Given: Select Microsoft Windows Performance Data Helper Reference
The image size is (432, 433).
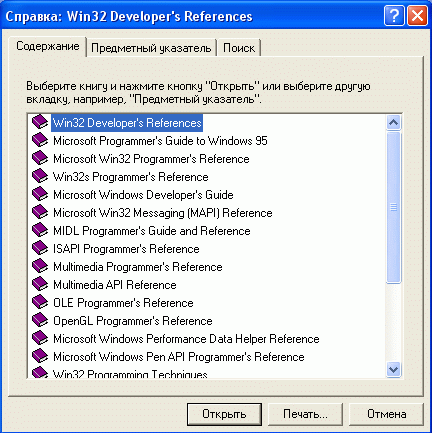Looking at the screenshot, I should pyautogui.click(x=186, y=339).
